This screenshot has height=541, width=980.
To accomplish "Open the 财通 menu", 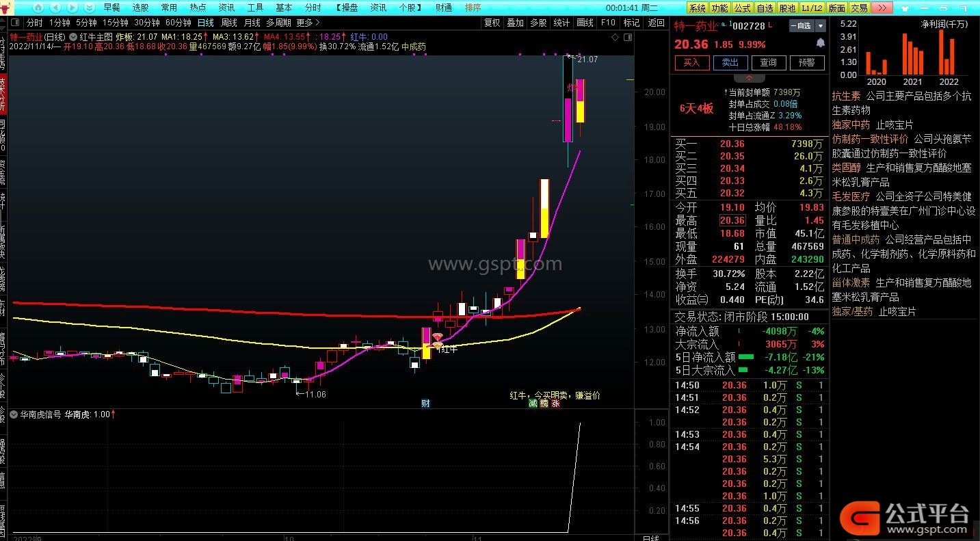I will coord(444,8).
